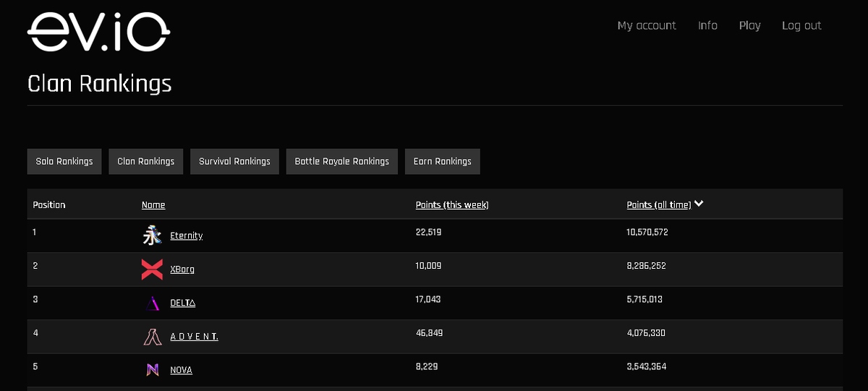Click the A D V E N T. clan emblem
The width and height of the screenshot is (868, 391).
coord(152,336)
